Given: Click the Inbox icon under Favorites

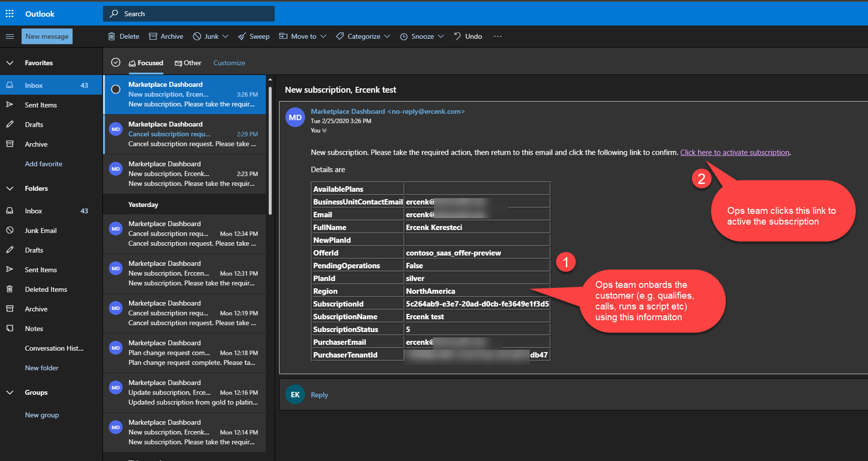Looking at the screenshot, I should pos(9,85).
